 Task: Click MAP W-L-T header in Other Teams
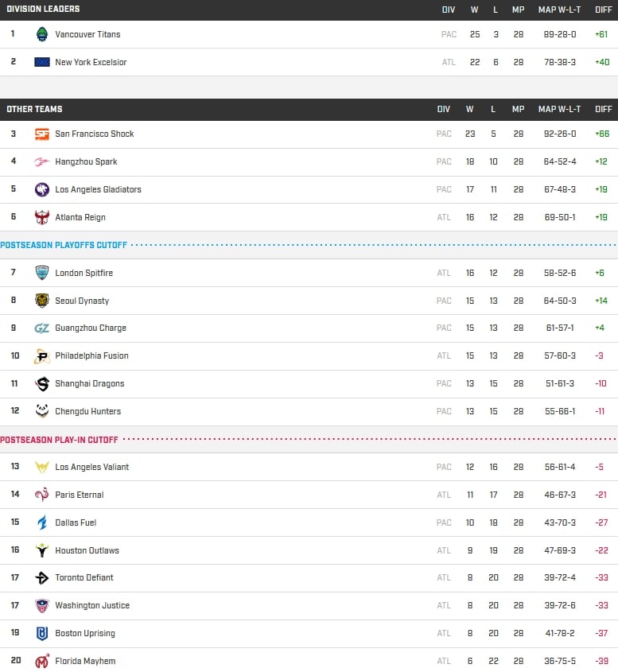pos(559,109)
